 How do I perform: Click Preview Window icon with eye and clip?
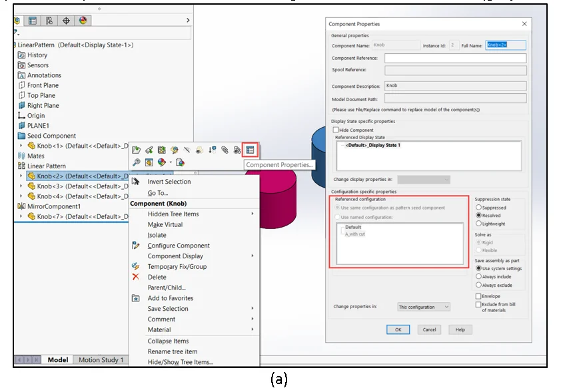237,150
